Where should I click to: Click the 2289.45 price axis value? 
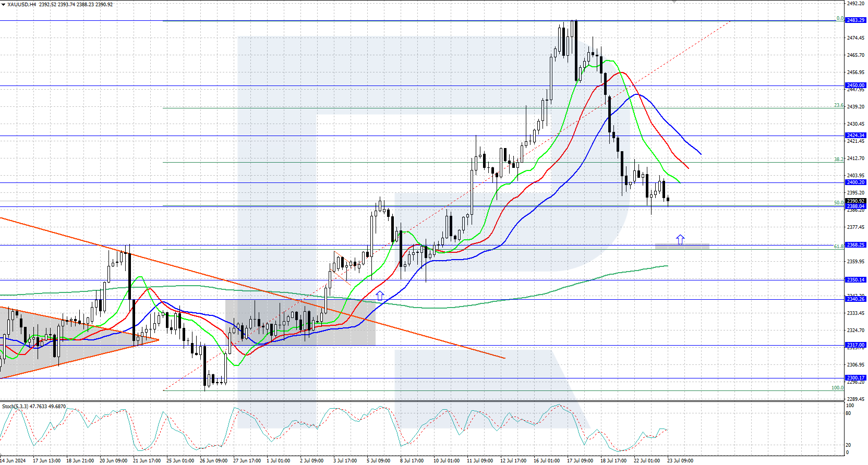point(855,399)
